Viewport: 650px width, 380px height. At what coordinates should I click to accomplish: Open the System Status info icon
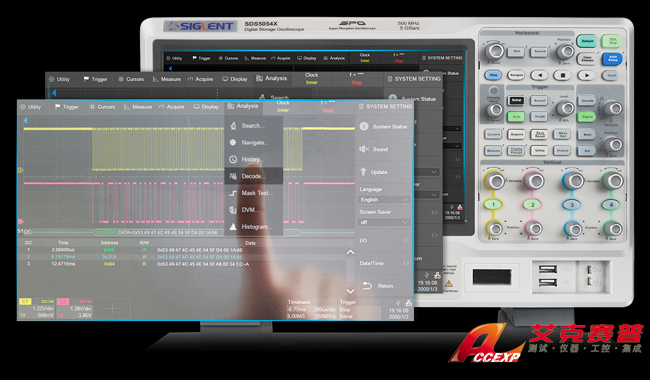[364, 126]
